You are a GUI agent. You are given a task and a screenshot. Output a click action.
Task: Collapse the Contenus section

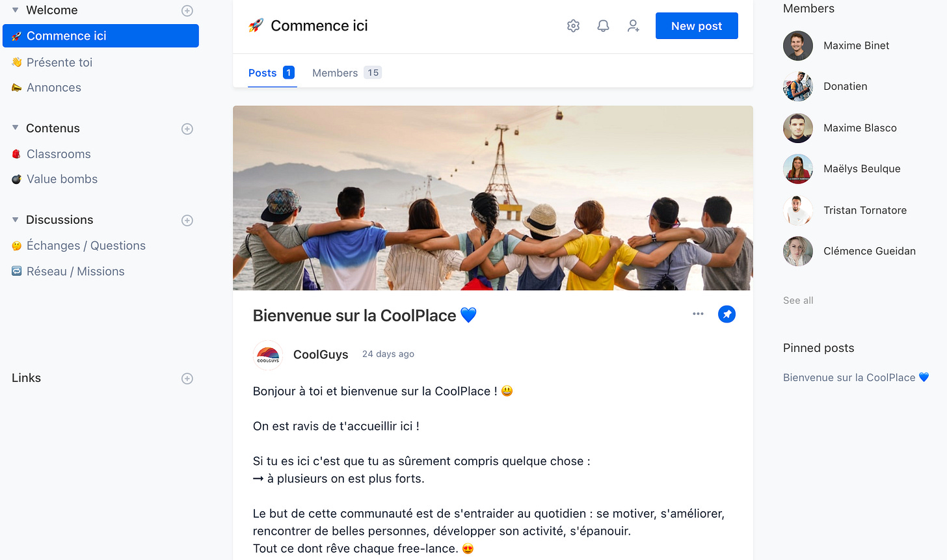(16, 128)
